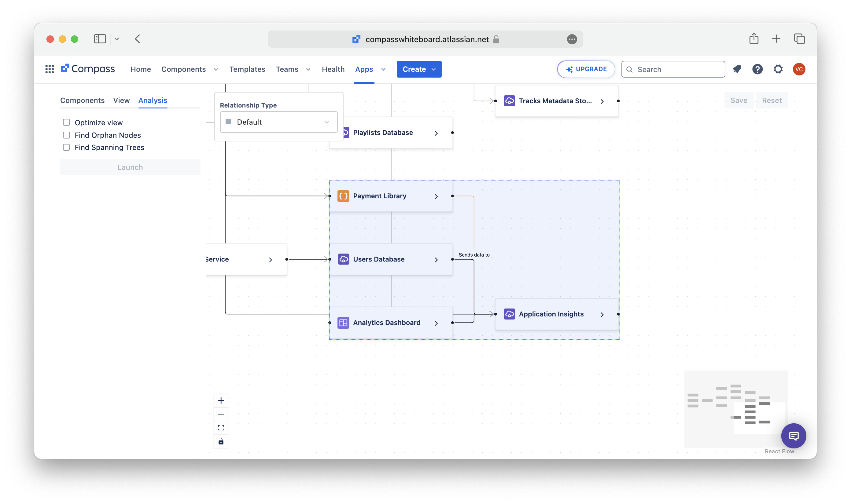The width and height of the screenshot is (851, 504).
Task: Click the fit view icon
Action: pos(221,428)
